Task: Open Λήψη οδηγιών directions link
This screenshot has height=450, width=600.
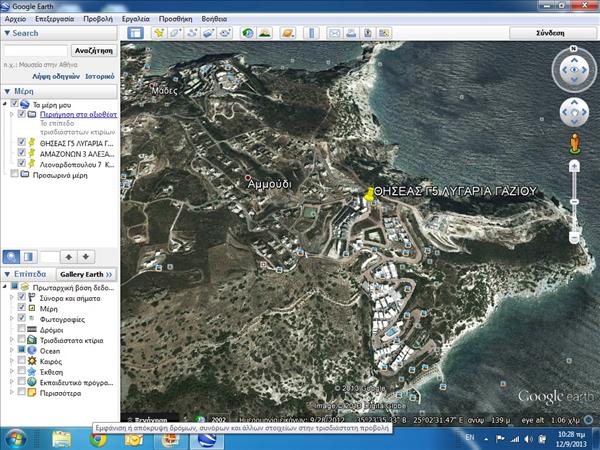Action: (56, 77)
